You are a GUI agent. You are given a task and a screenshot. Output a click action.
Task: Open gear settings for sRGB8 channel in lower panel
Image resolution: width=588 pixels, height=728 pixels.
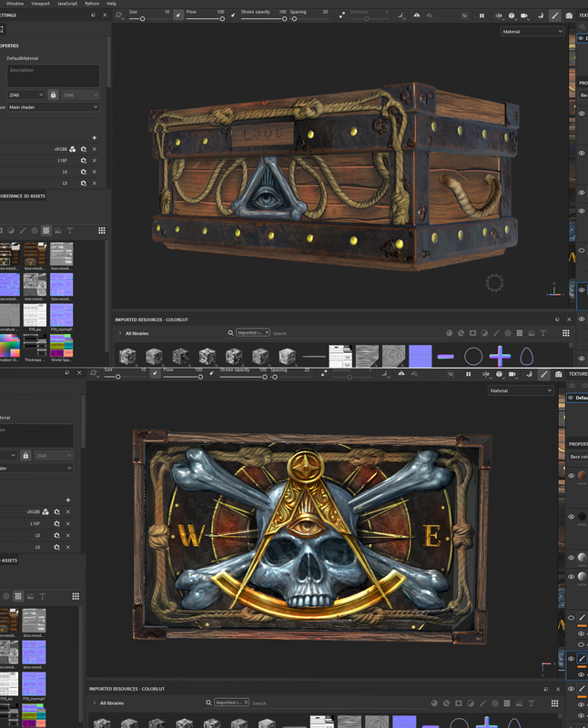point(56,511)
